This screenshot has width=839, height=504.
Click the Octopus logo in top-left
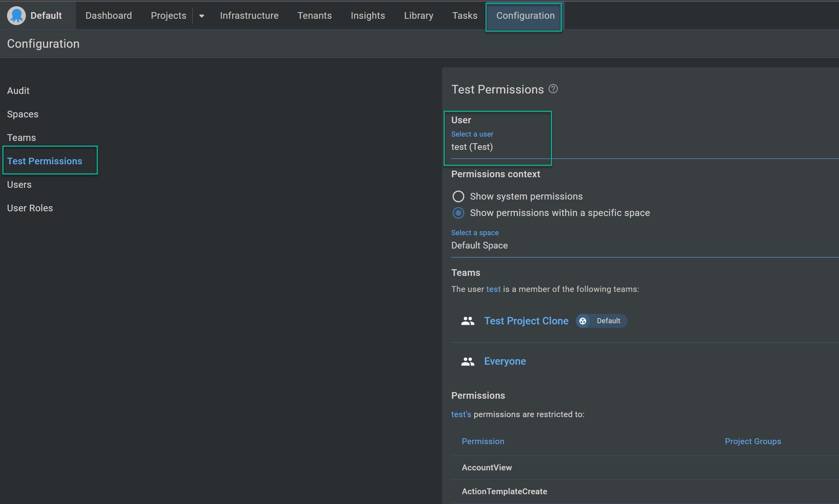point(16,16)
